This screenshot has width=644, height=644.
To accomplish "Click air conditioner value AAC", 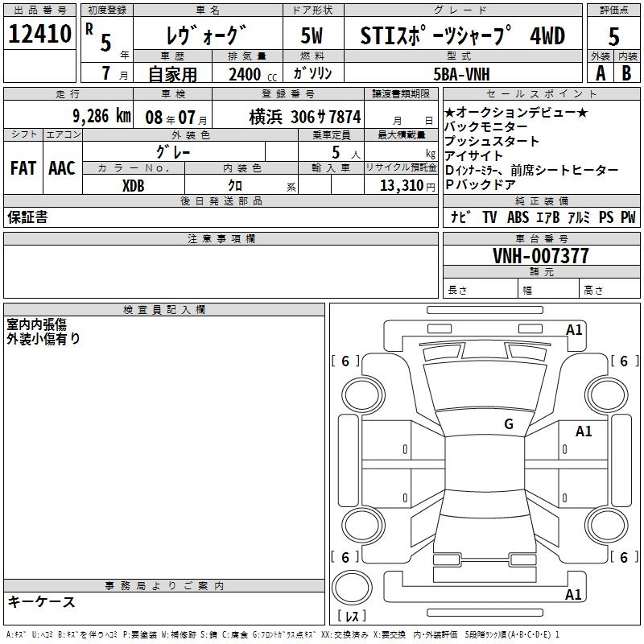I will click(62, 168).
